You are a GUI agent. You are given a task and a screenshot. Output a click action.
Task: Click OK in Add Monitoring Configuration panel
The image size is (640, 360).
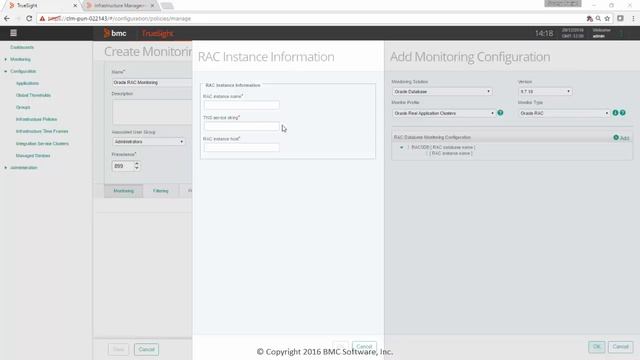pyautogui.click(x=596, y=347)
